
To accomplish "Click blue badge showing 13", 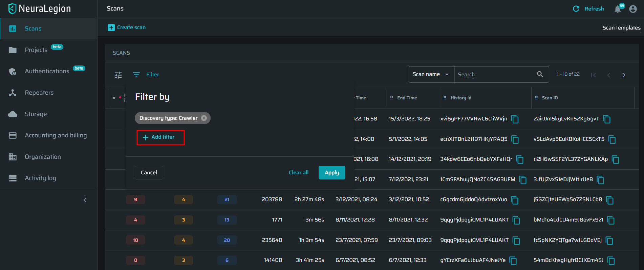I will tap(227, 220).
